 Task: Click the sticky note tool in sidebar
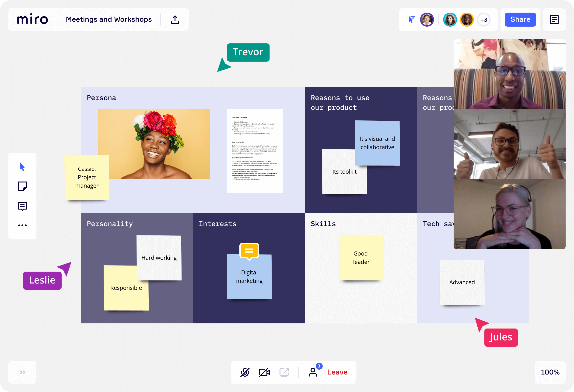22,186
